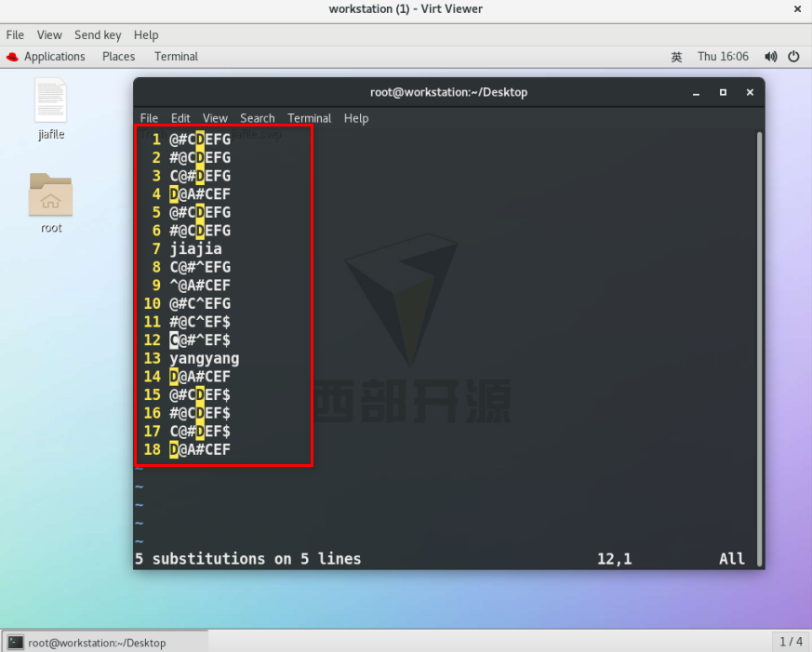This screenshot has height=652, width=812.
Task: Open the terminal's File menu
Action: 149,118
